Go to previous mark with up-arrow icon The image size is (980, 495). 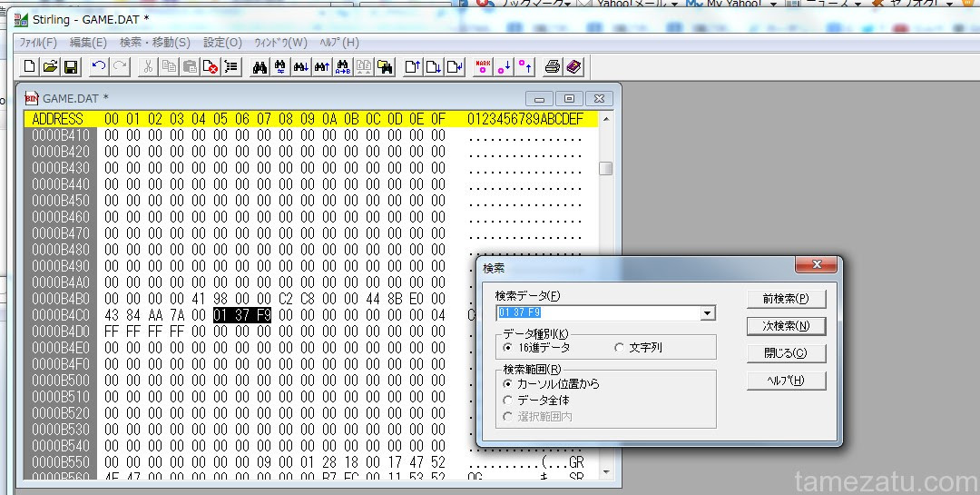point(525,66)
